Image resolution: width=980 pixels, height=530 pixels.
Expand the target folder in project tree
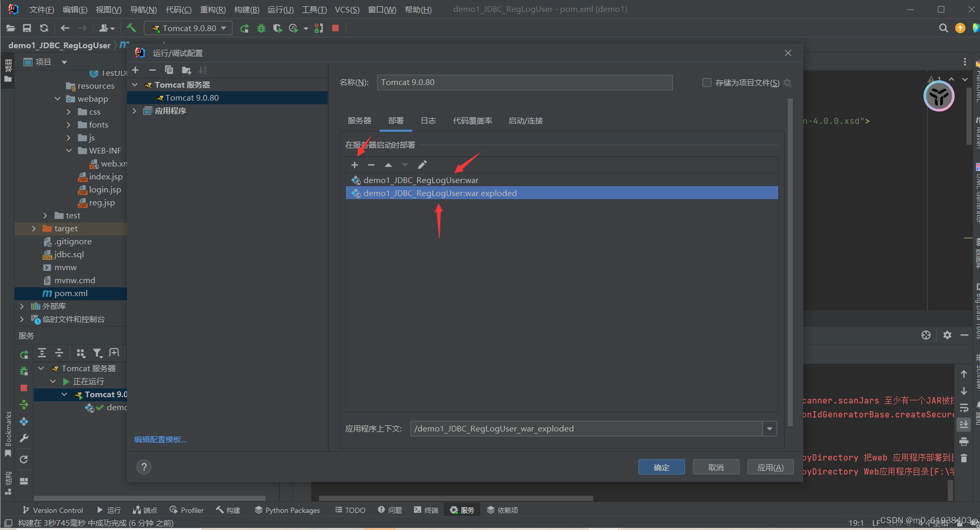34,228
